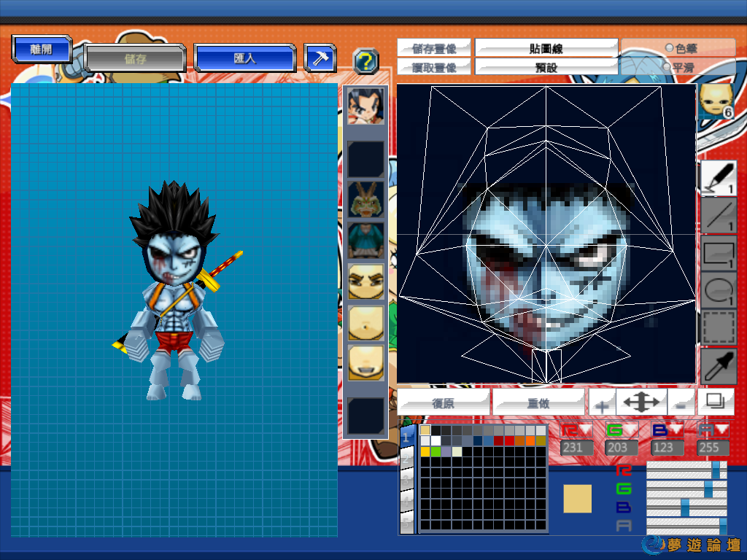Select the rectangle shape tool
The height and width of the screenshot is (560, 747).
719,253
